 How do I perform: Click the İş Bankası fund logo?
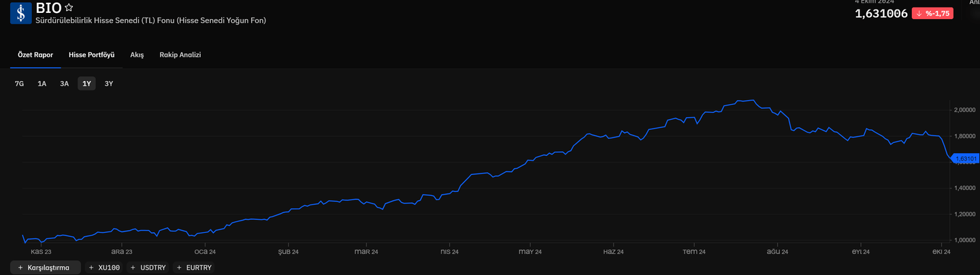coord(20,13)
